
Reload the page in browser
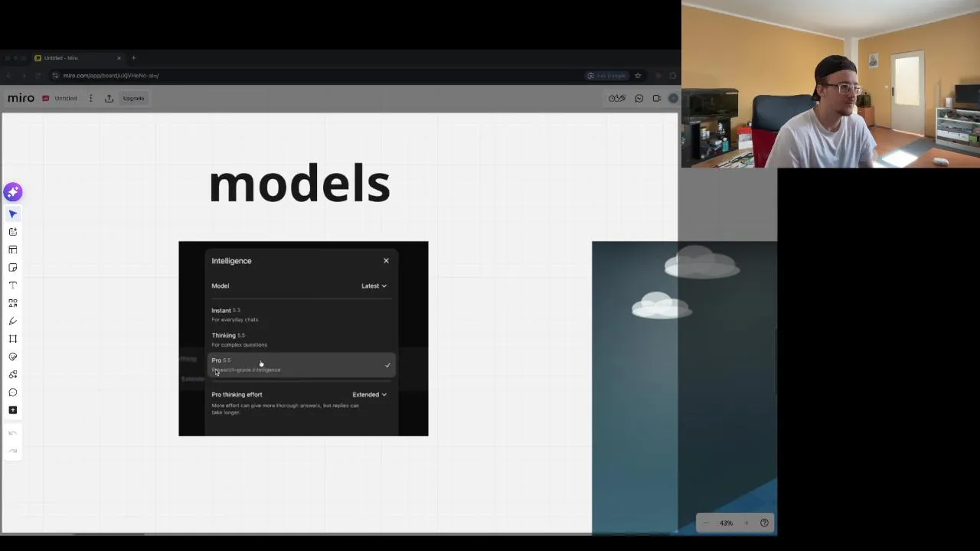tap(39, 76)
